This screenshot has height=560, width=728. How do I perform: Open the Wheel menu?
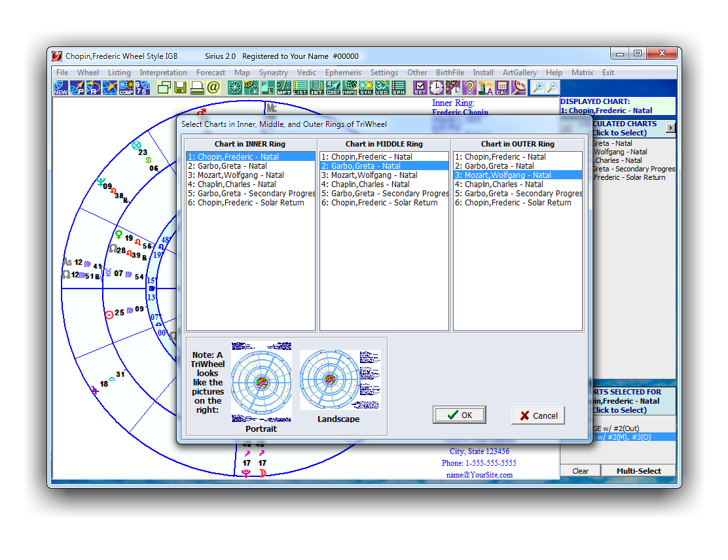pos(88,73)
